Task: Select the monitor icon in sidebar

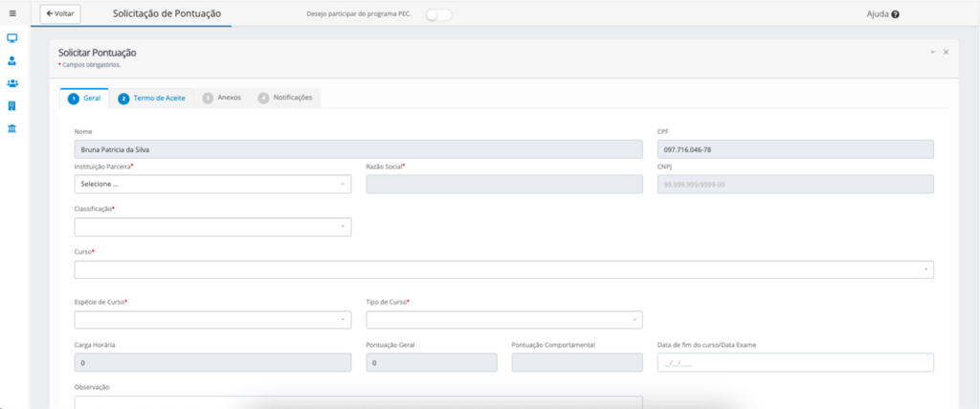Action: (x=11, y=38)
